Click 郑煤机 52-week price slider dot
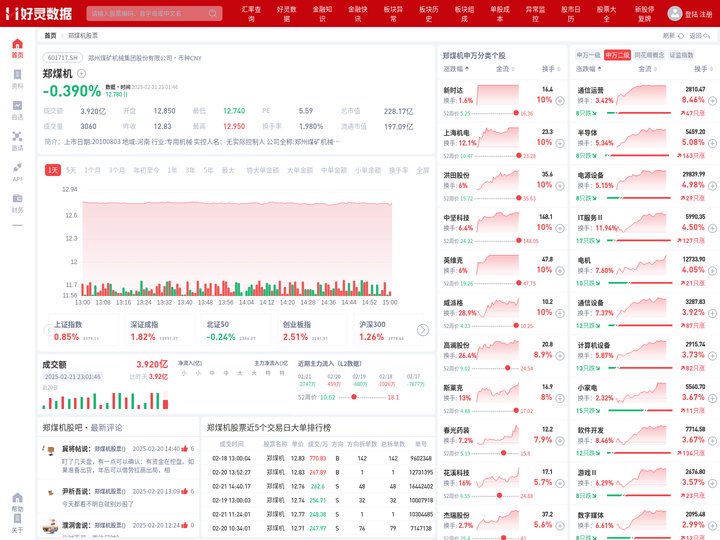Image resolution: width=720 pixels, height=540 pixels. coord(354,397)
